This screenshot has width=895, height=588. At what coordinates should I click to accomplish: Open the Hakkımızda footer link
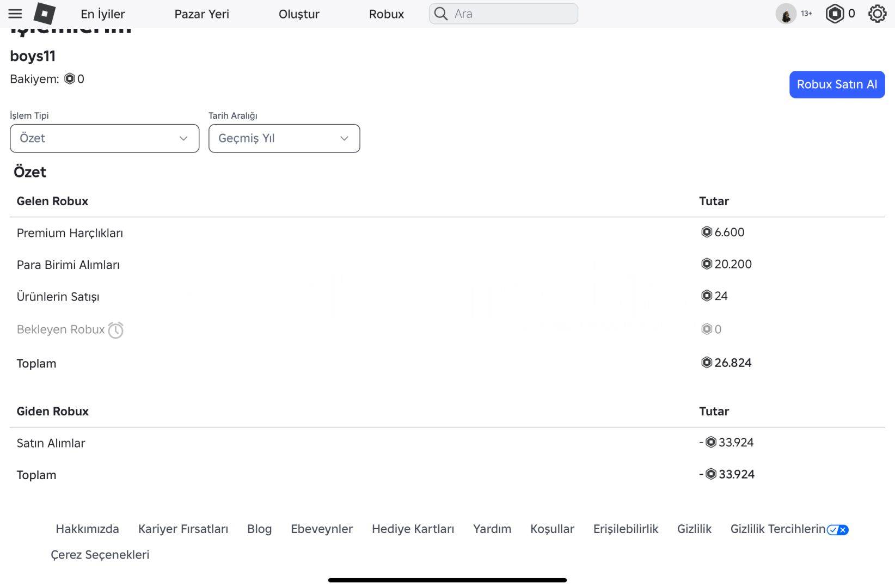pyautogui.click(x=87, y=529)
